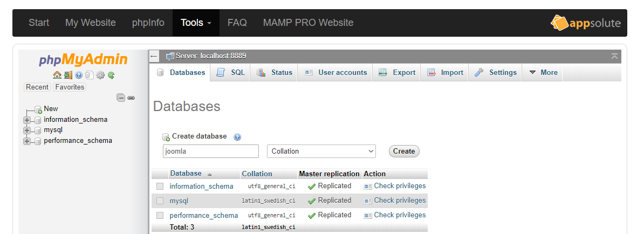Click the Create button

pos(404,151)
